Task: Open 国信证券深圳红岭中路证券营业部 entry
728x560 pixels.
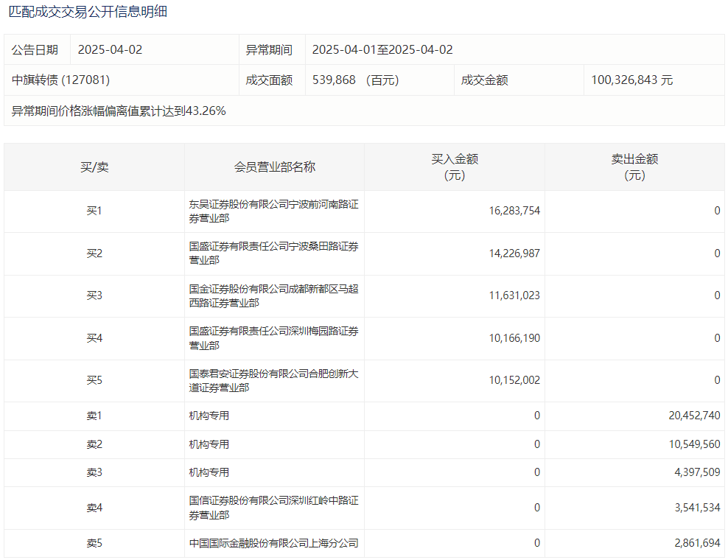Action: (273, 508)
